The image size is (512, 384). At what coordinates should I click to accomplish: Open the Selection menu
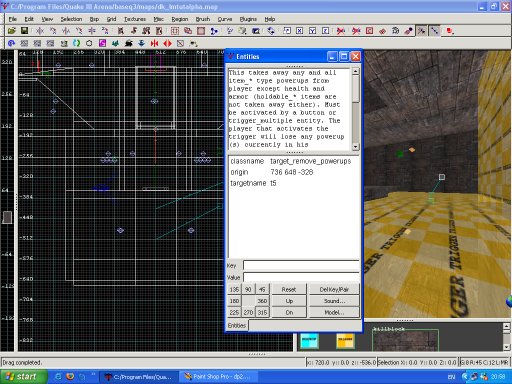point(71,19)
